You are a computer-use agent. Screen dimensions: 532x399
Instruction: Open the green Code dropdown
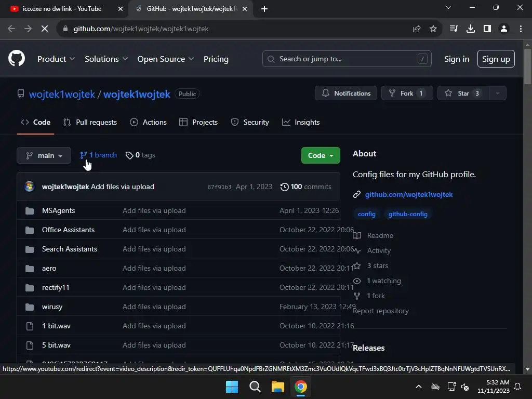click(x=320, y=155)
